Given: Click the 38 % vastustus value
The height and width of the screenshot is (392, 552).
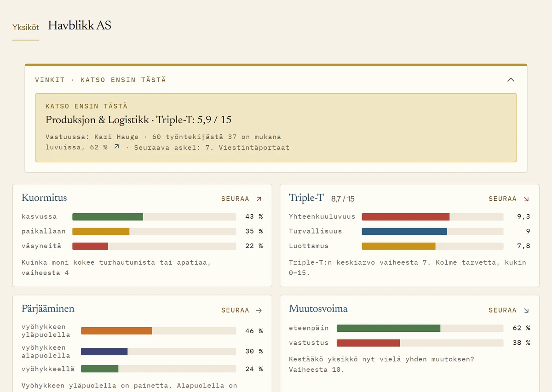Looking at the screenshot, I should click(x=521, y=343).
